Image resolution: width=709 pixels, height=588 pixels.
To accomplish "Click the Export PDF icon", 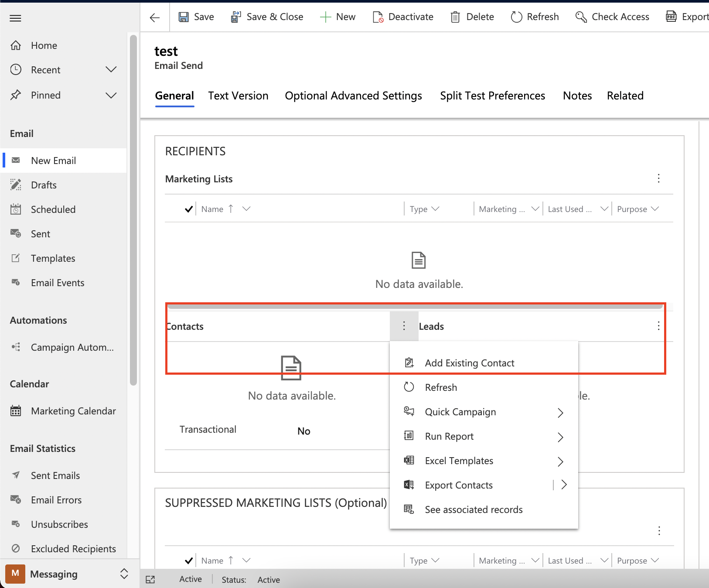I will 671,17.
